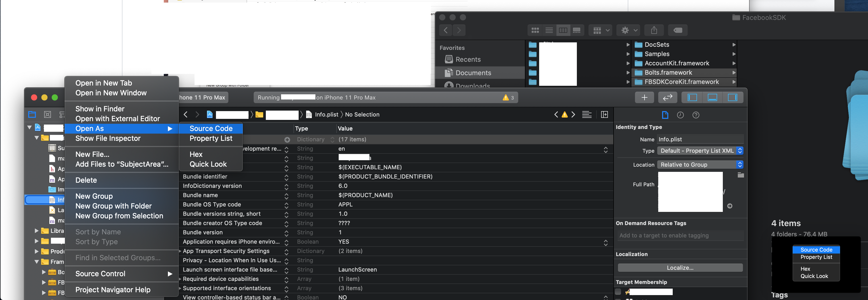Add an editor pane on the right
Viewport: 868px width, 300px height.
point(605,115)
